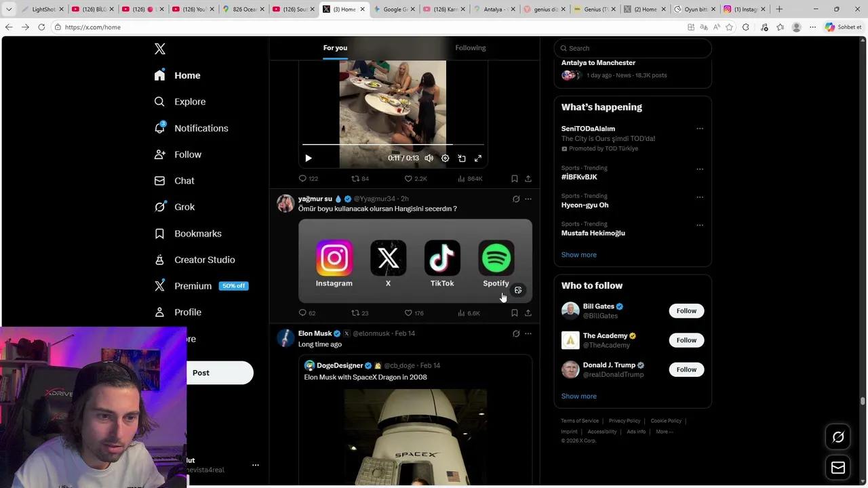Follow Donald J. Trump

(x=686, y=369)
